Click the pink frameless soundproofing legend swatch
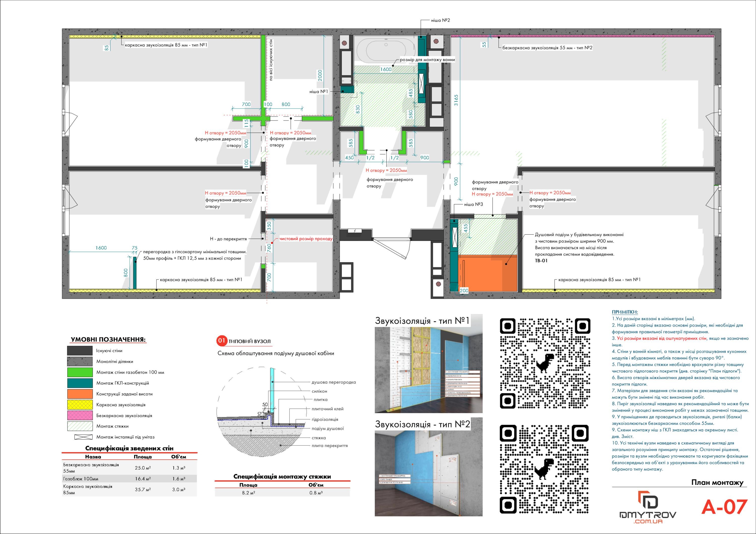The height and width of the screenshot is (534, 756). tap(80, 415)
